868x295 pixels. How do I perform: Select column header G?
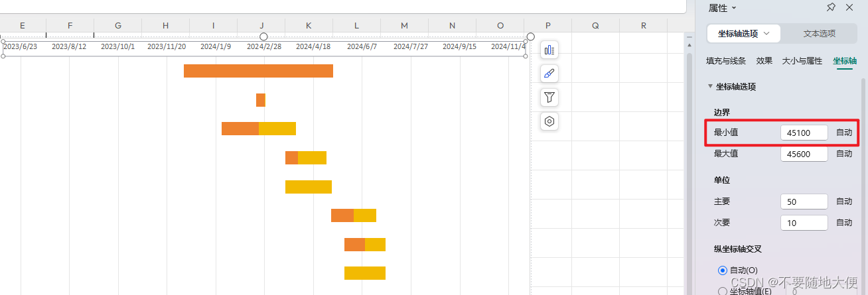tap(118, 26)
